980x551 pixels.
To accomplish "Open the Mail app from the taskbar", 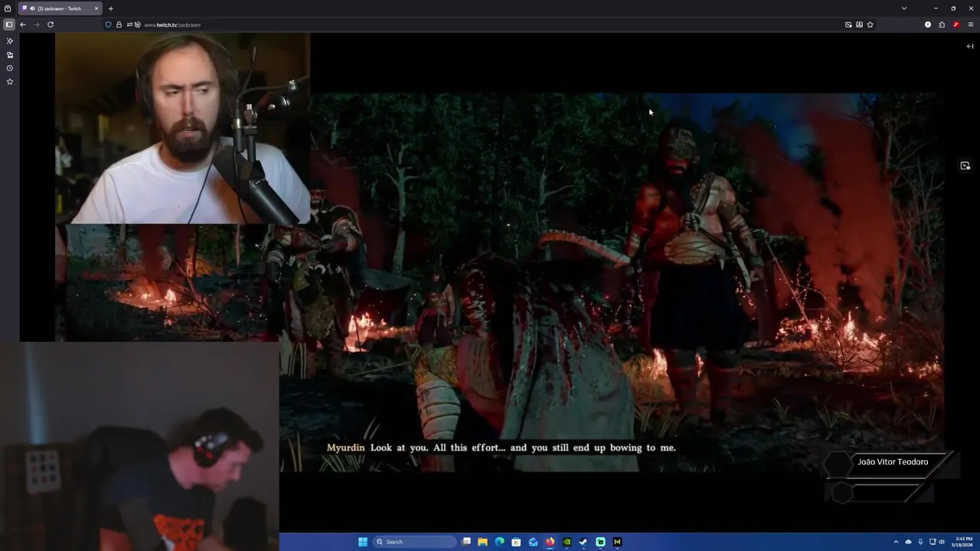I will pos(533,542).
